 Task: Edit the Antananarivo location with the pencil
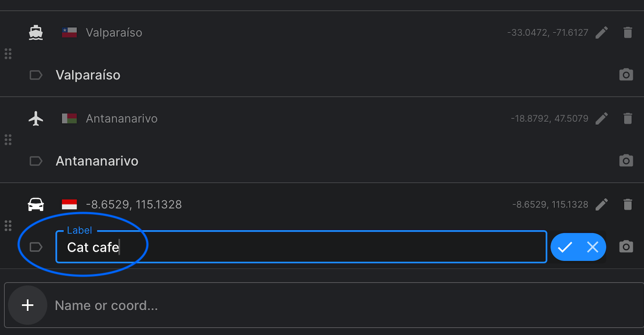coord(601,119)
